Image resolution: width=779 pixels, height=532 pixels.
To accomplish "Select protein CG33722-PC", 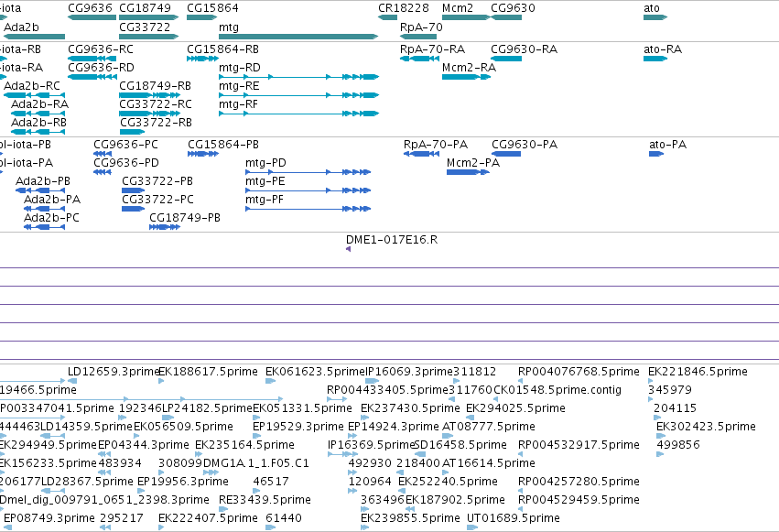I will [133, 209].
